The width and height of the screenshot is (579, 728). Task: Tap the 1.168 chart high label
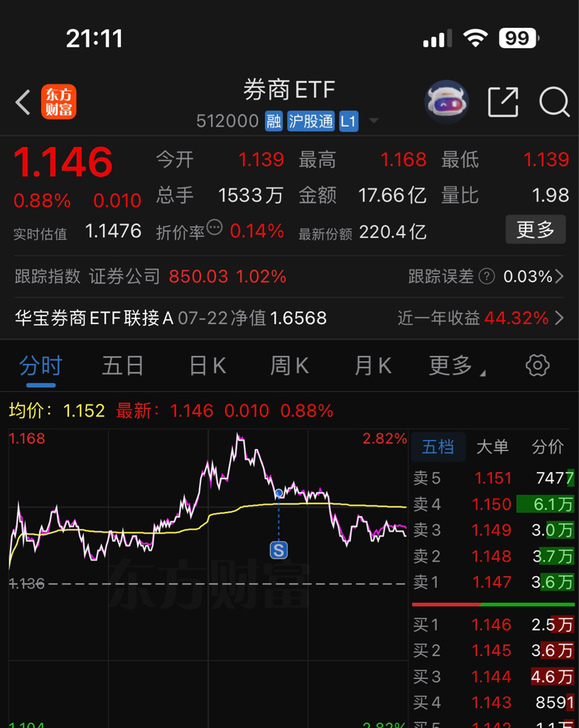tap(27, 438)
